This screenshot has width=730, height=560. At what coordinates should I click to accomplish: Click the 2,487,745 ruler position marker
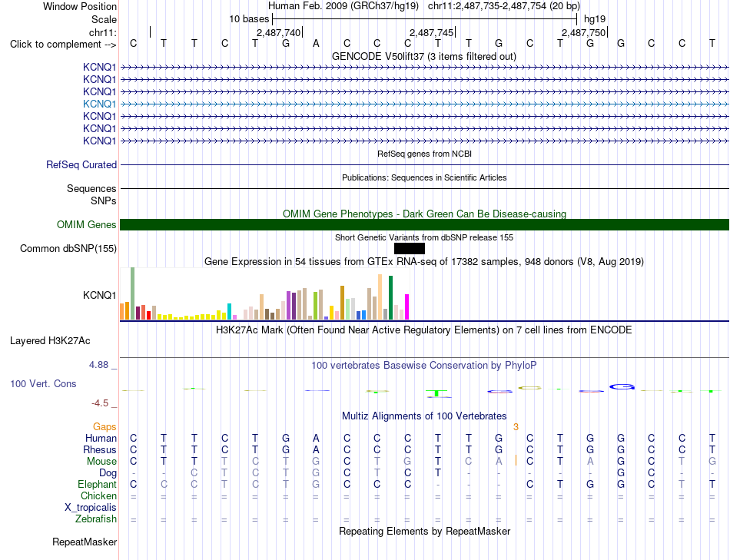point(432,32)
